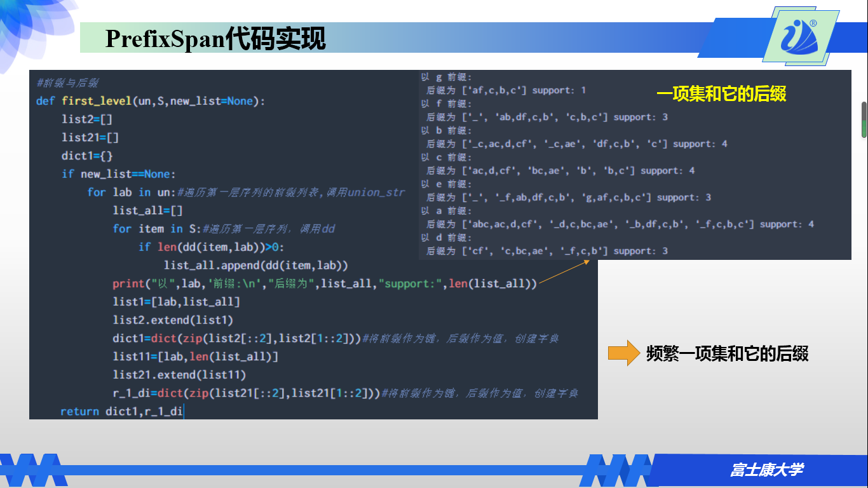This screenshot has width=868, height=488.
Task: Click the 'list_all.append(dd(item,lab))' line
Action: [x=256, y=265]
